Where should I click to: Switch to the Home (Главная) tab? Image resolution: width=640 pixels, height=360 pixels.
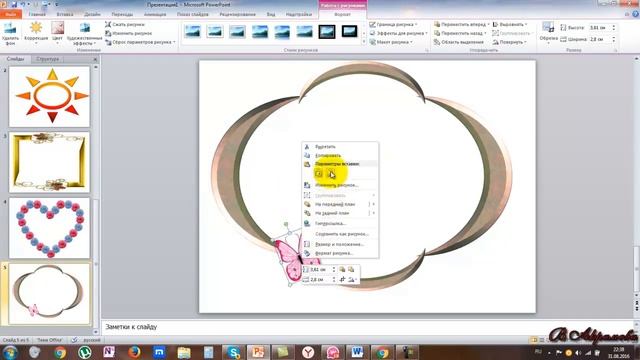pos(37,14)
